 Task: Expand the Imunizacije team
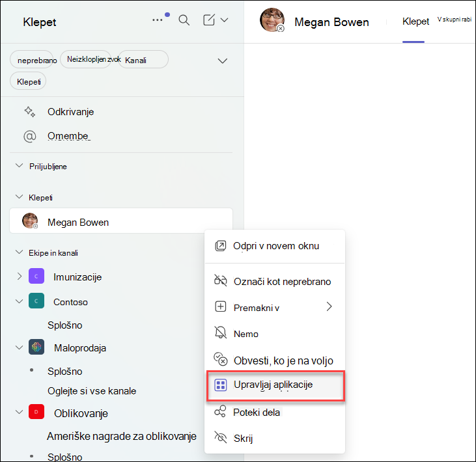click(19, 277)
